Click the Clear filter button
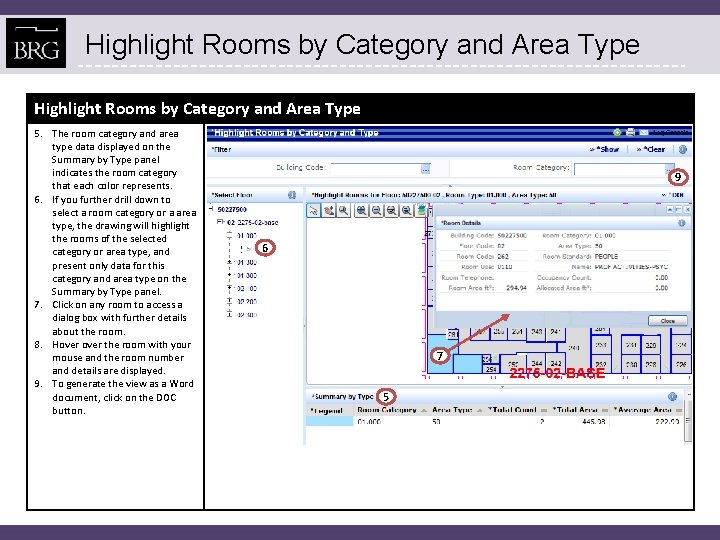Viewport: 720px width, 540px height. (651, 149)
